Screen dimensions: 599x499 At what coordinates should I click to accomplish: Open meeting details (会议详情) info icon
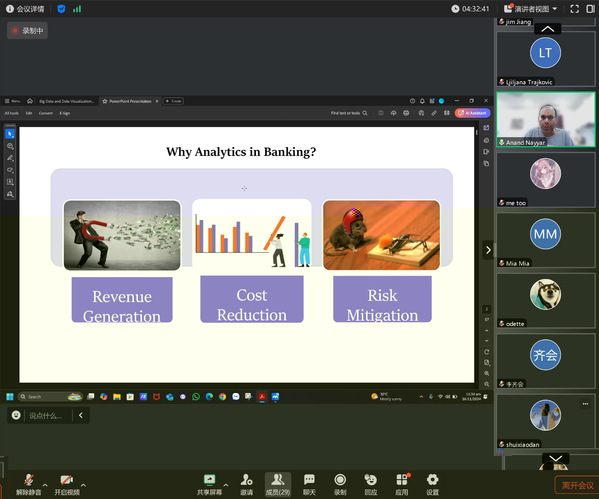[x=10, y=9]
